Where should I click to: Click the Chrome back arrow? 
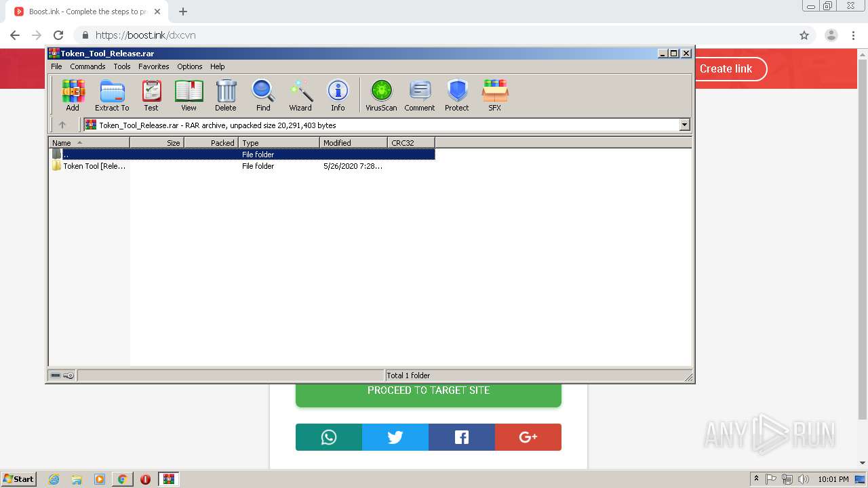(x=15, y=35)
